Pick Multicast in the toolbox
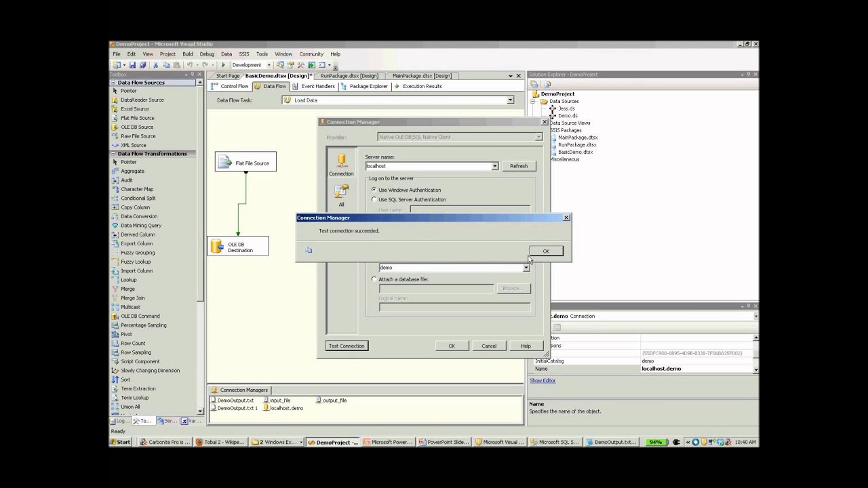 pyautogui.click(x=130, y=307)
